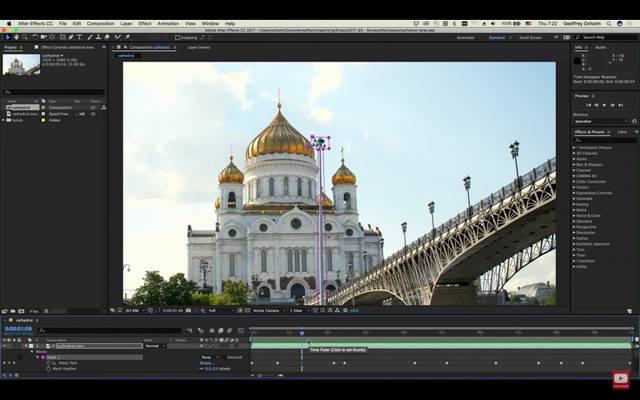This screenshot has width=640, height=400.
Task: Click the Play button in Preview panel
Action: click(x=604, y=105)
